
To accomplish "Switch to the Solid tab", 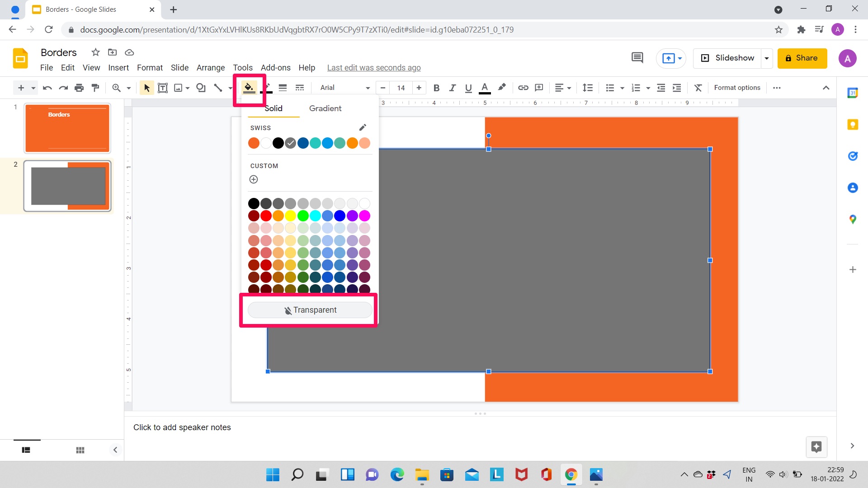I will coord(274,108).
